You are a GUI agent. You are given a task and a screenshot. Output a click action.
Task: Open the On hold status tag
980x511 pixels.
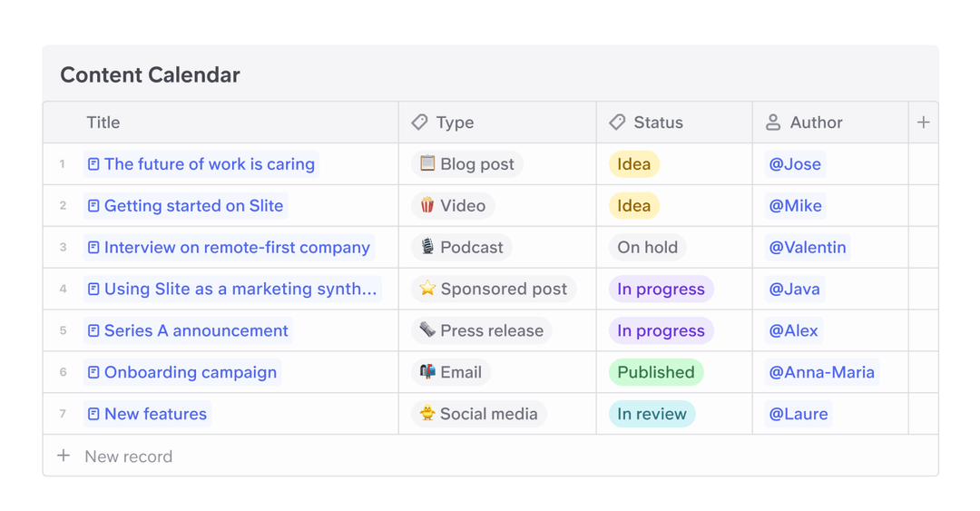[647, 248]
